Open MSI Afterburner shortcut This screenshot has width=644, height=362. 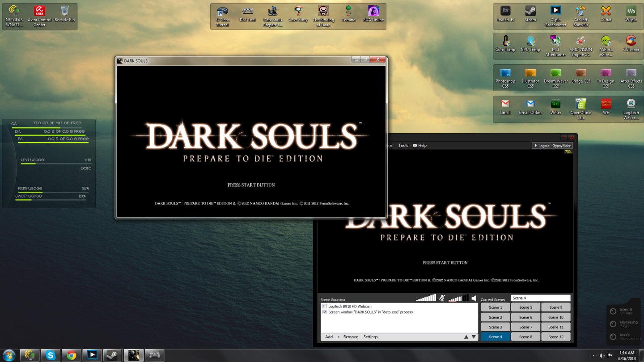point(555,46)
